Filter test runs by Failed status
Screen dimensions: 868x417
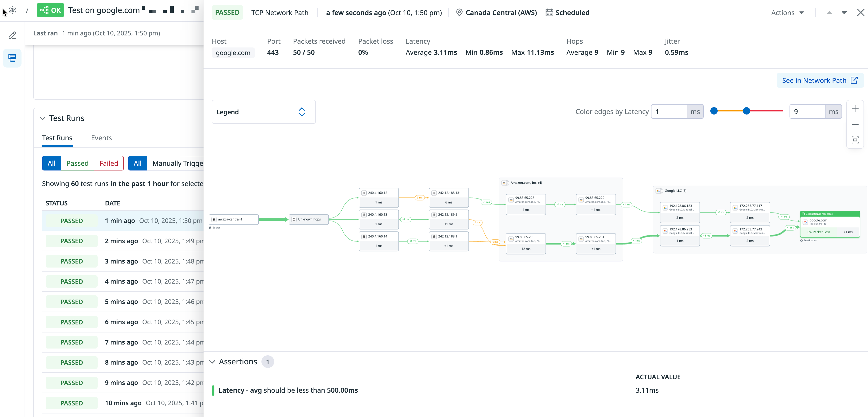point(108,163)
